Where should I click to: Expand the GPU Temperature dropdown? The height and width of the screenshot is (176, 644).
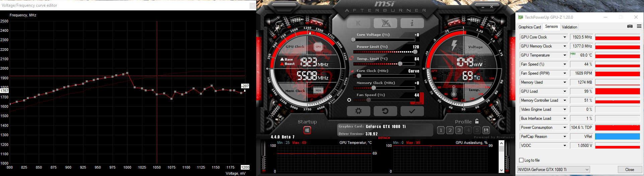point(565,55)
